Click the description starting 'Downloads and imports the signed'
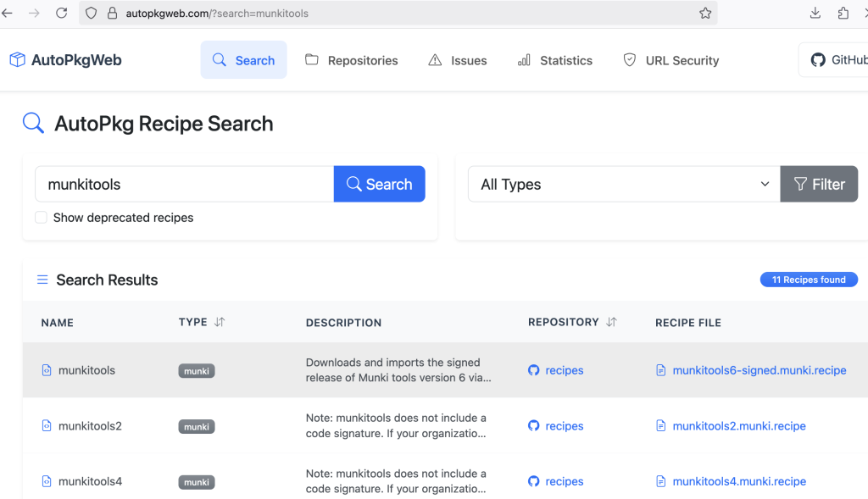The width and height of the screenshot is (868, 499). click(x=398, y=370)
